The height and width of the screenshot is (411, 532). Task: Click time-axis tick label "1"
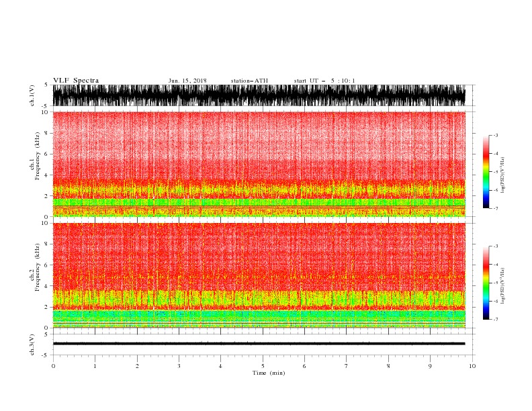[x=95, y=366]
